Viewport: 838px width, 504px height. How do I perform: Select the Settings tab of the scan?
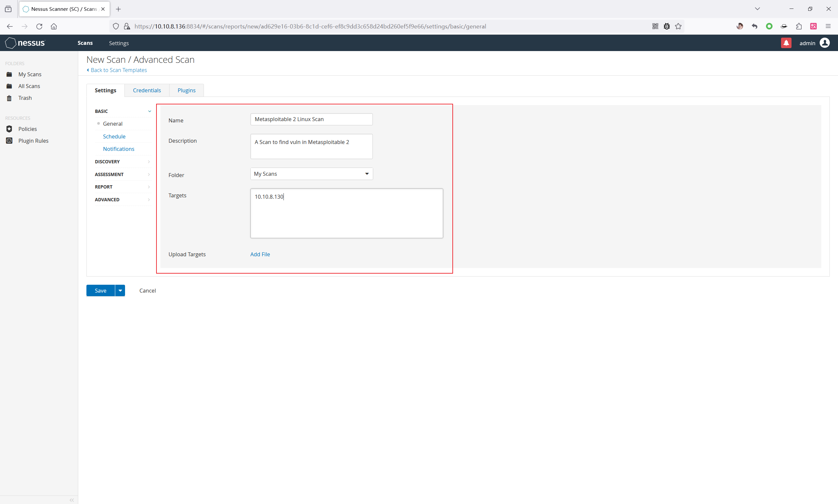click(x=105, y=90)
